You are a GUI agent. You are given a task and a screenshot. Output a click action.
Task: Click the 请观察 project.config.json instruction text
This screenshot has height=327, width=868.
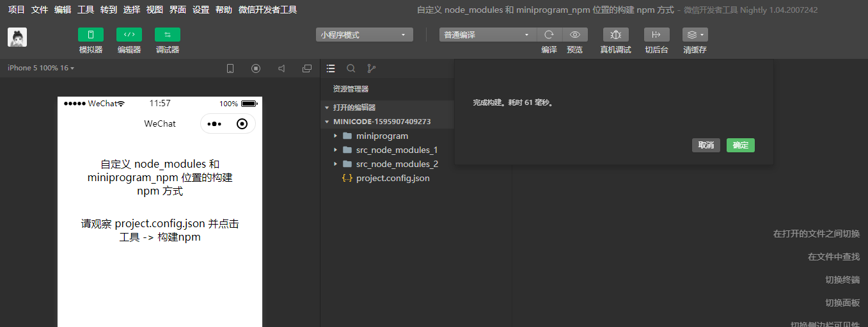(160, 230)
